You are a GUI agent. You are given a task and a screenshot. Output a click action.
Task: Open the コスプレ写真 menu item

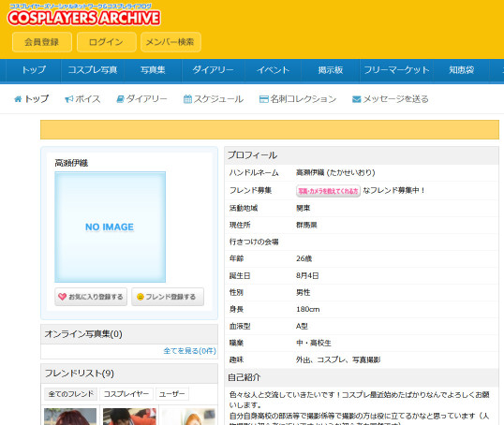[x=93, y=70]
